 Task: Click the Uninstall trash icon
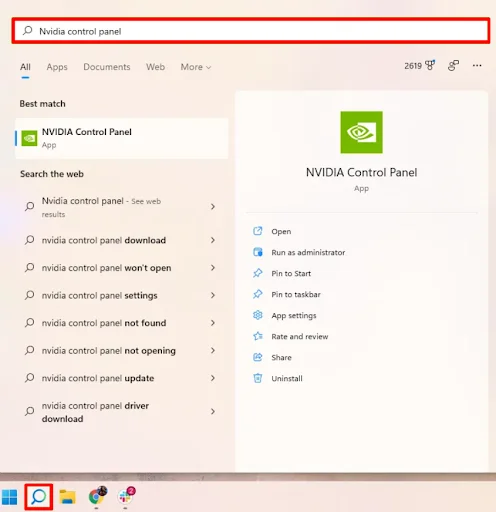[x=258, y=378]
